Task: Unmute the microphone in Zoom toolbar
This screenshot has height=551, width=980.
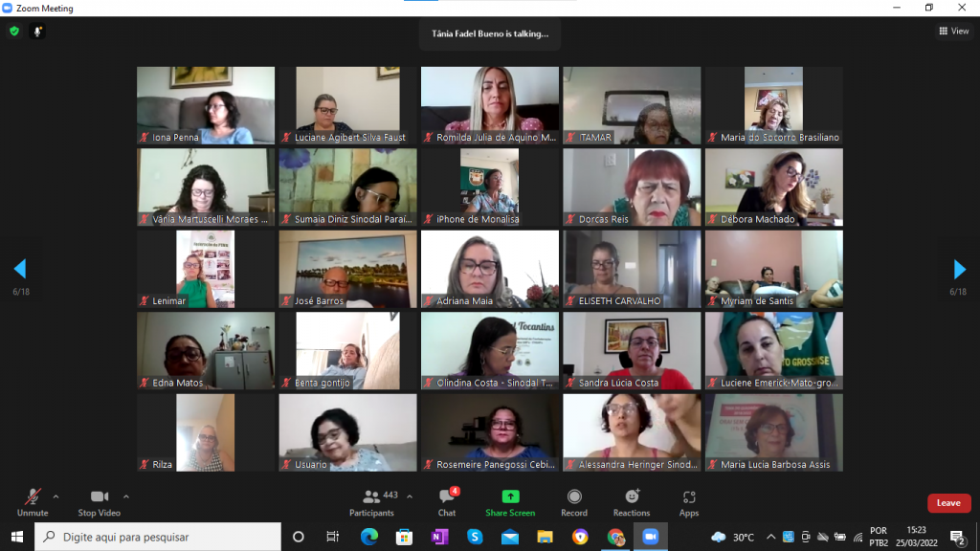Action: [33, 501]
